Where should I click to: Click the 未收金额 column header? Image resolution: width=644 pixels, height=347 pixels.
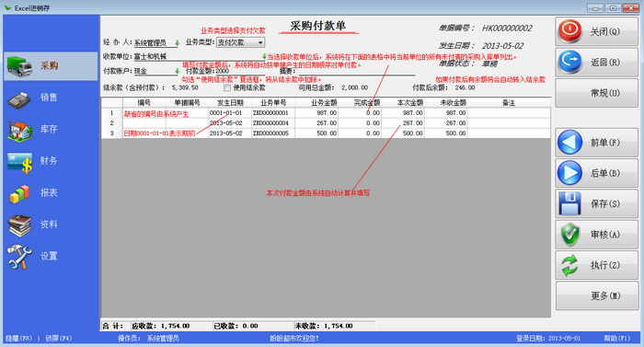pyautogui.click(x=445, y=102)
